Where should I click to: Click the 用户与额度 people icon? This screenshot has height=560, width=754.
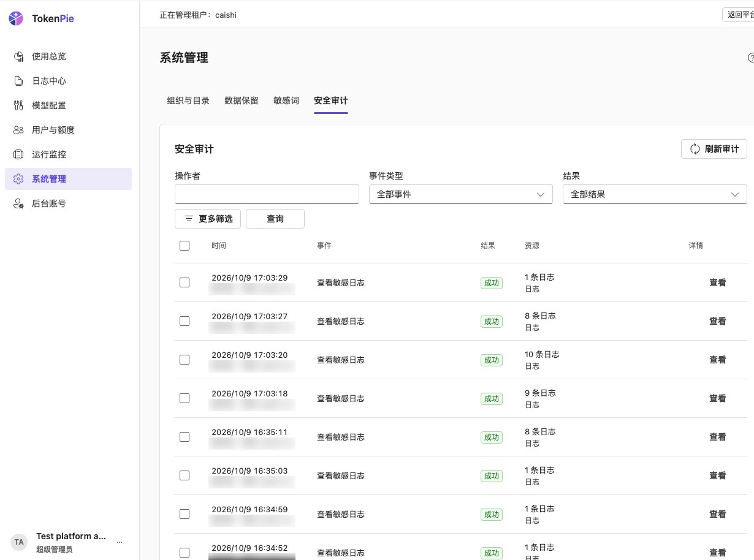[x=18, y=130]
